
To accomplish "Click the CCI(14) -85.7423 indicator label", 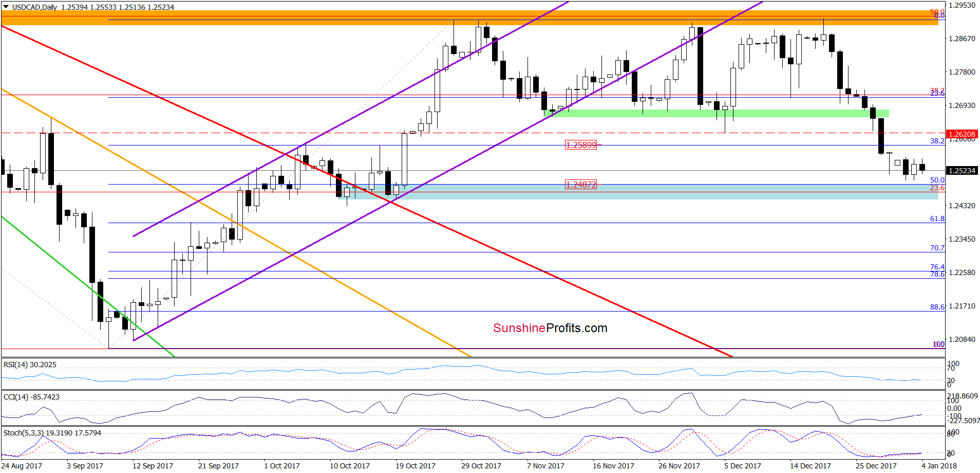I will (x=31, y=397).
